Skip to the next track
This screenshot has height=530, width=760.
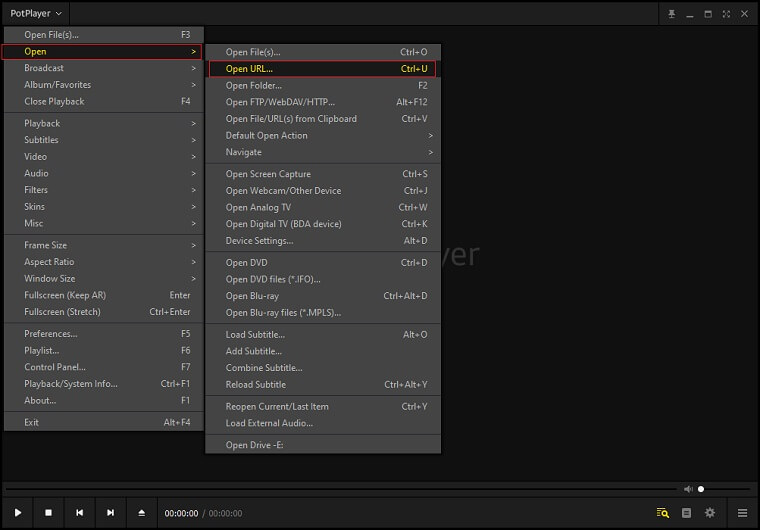[111, 513]
